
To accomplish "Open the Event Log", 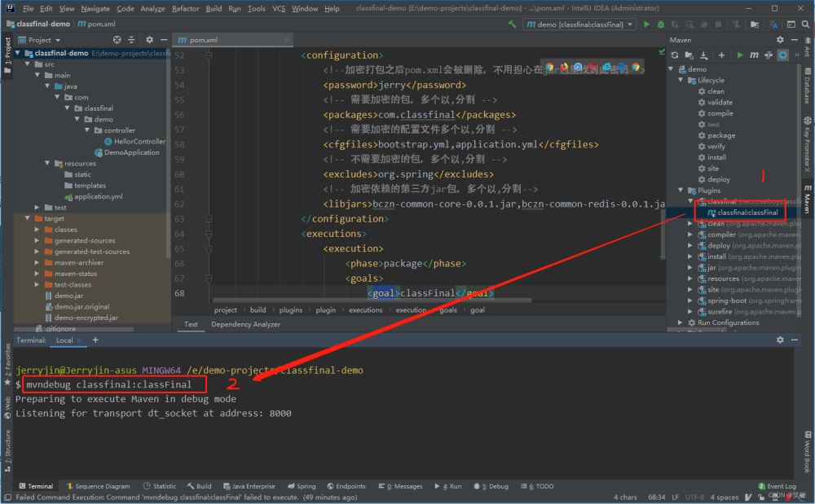I will click(x=778, y=486).
